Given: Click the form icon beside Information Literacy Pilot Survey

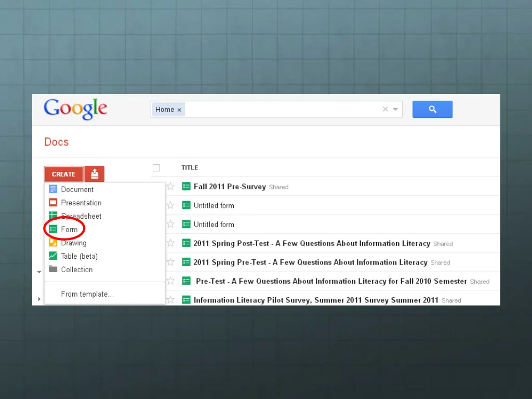Looking at the screenshot, I should pos(187,300).
